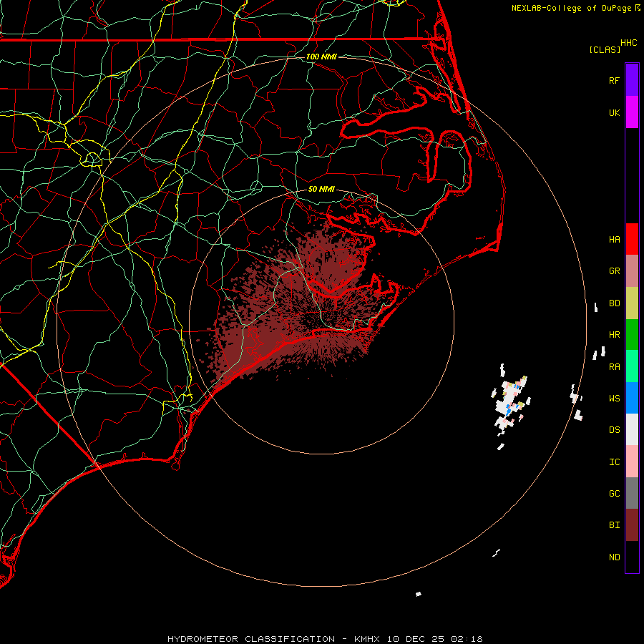Click the UK legend label
644x644 pixels.
click(x=614, y=112)
